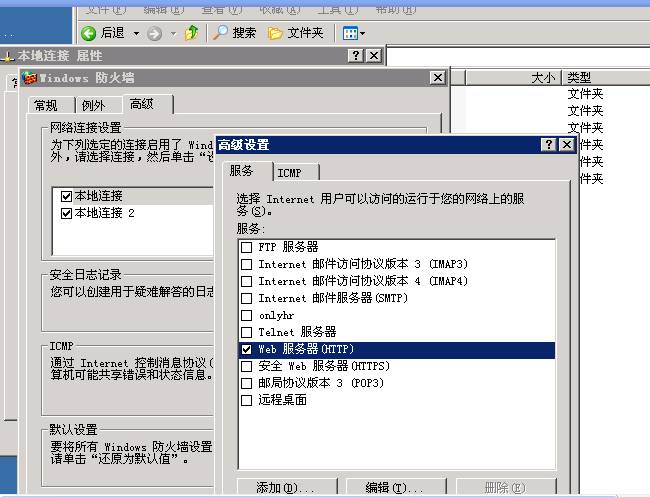Screen dimensions: 650x497
Task: Select the 远程桌面 service name text
Action: click(x=283, y=400)
